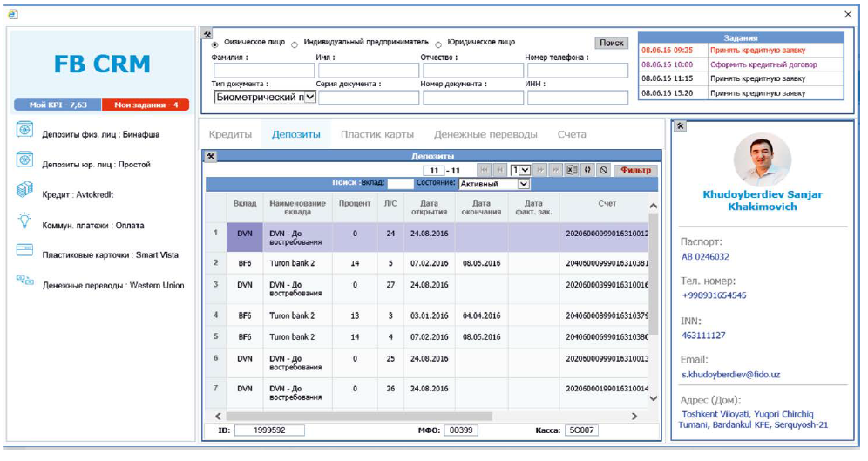868x461 pixels.
Task: Click email s.khudoyberdiev@fido.uz
Action: [x=730, y=375]
